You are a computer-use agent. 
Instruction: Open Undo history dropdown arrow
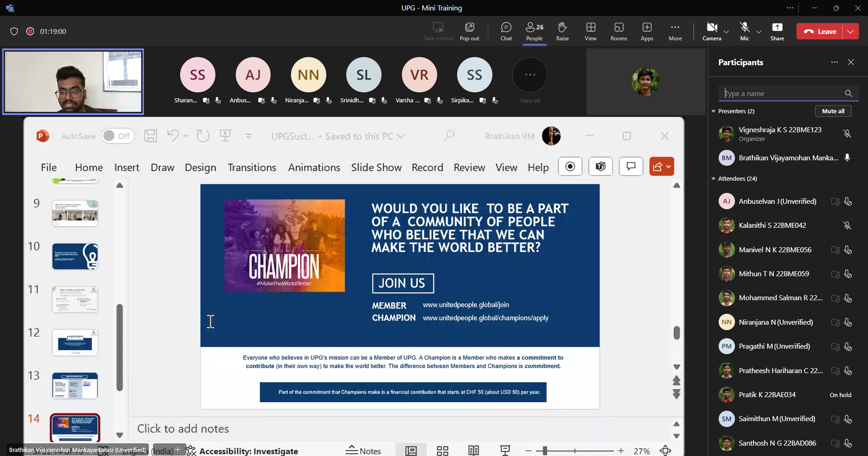point(186,136)
